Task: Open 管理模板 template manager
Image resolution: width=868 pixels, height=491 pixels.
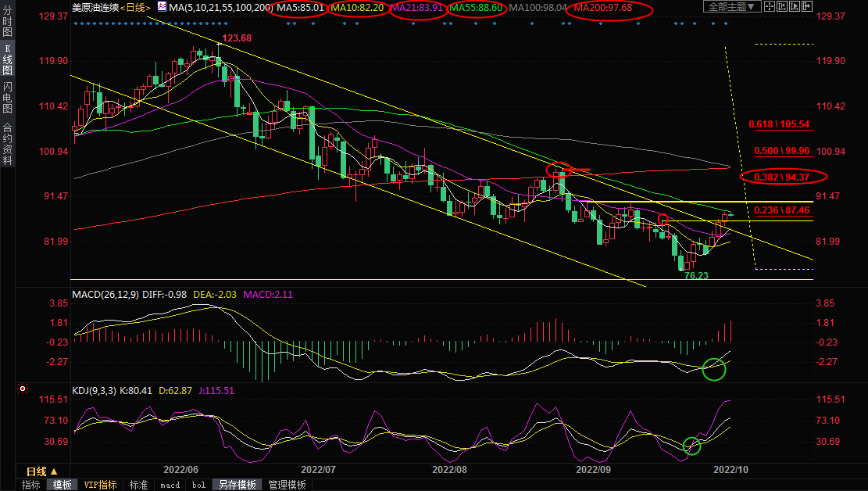Action: (287, 485)
